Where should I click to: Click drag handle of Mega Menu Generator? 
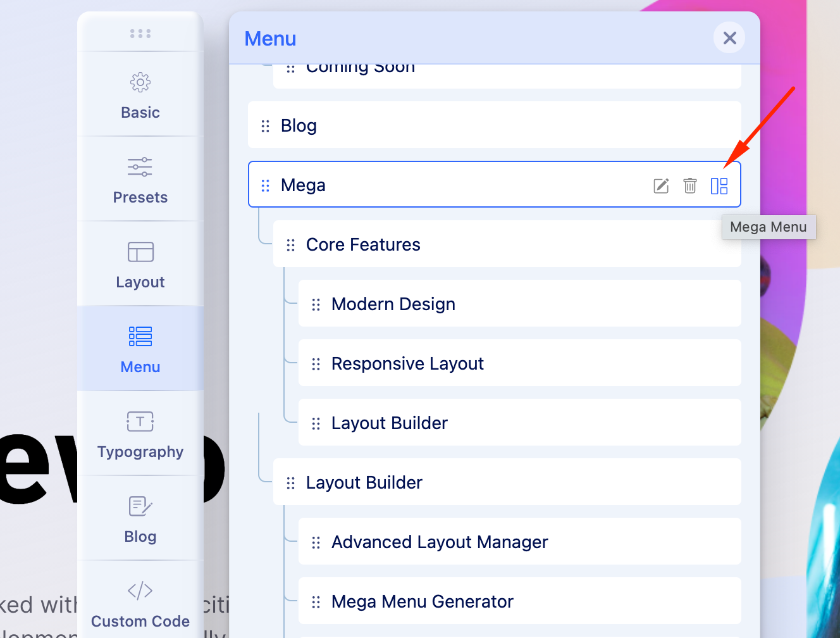click(x=316, y=602)
